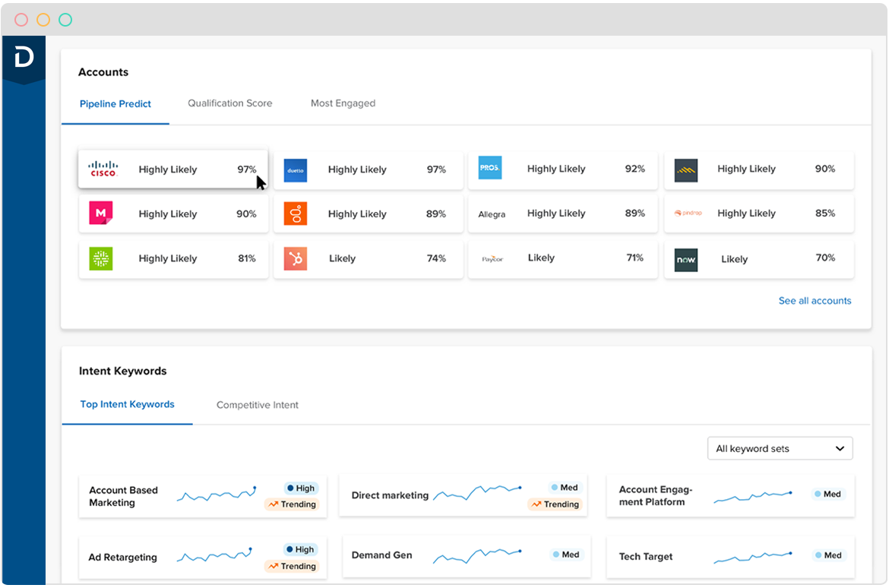Open the Competitive Intent tab

coord(257,405)
